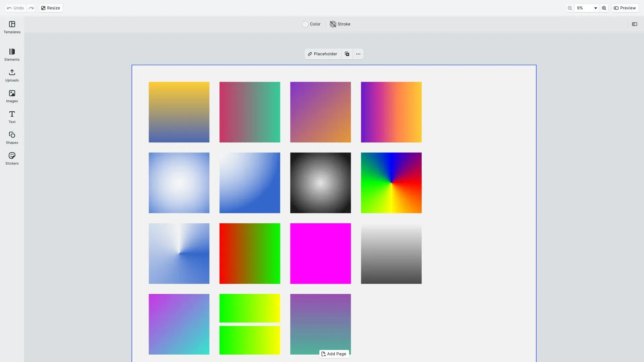Click the Placeholder link button

[323, 54]
